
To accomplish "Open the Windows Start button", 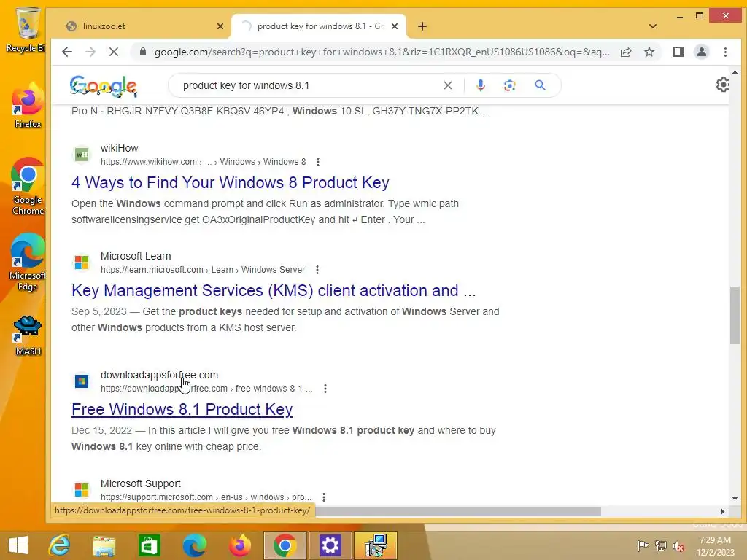I will point(18,545).
